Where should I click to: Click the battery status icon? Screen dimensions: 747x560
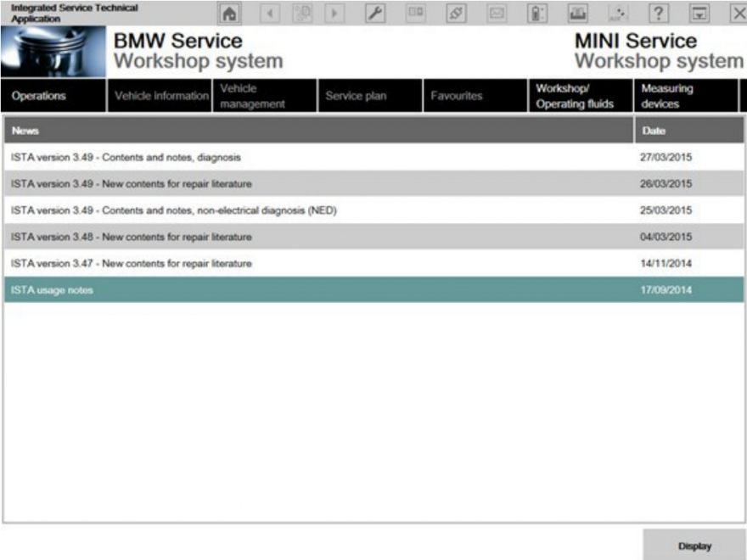pos(536,14)
